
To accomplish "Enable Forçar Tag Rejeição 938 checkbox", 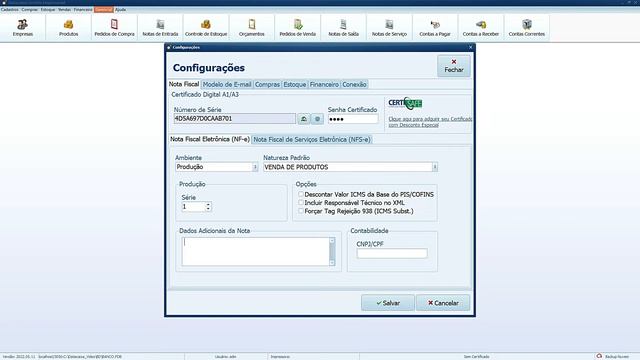I will click(301, 211).
